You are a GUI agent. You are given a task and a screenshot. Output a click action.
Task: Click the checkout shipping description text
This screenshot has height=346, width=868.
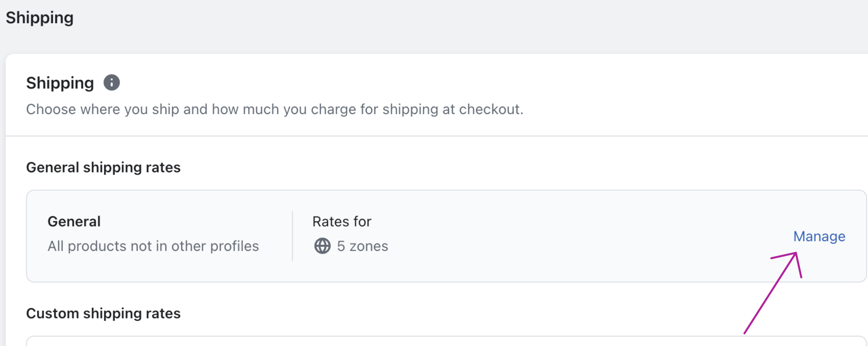click(x=275, y=109)
